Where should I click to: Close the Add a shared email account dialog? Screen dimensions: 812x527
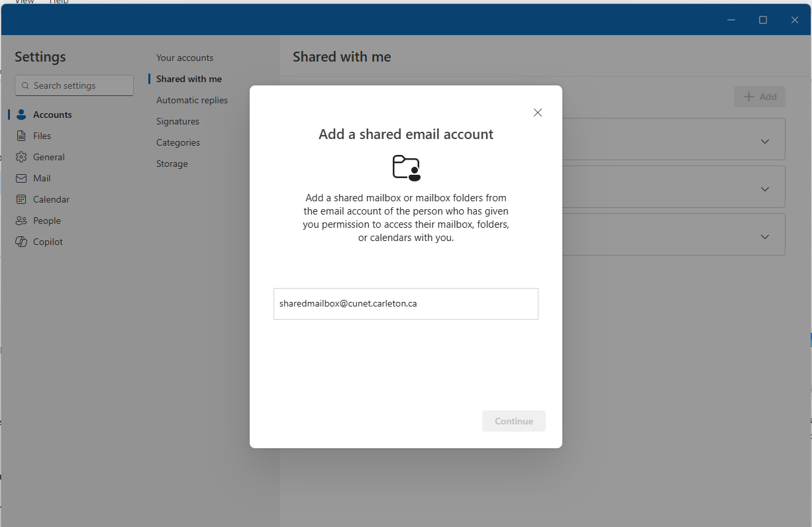point(538,113)
